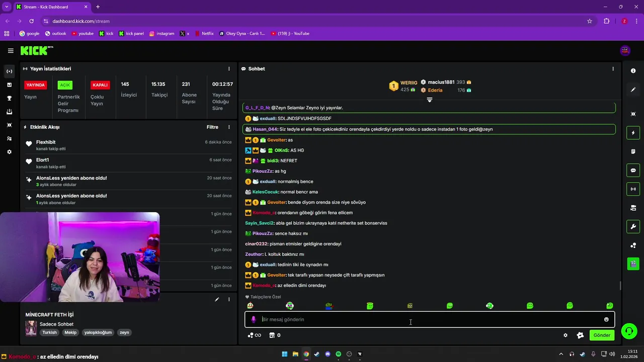The height and width of the screenshot is (362, 644).
Task: Open the Sohbet panel three-dot menu
Action: [613, 69]
